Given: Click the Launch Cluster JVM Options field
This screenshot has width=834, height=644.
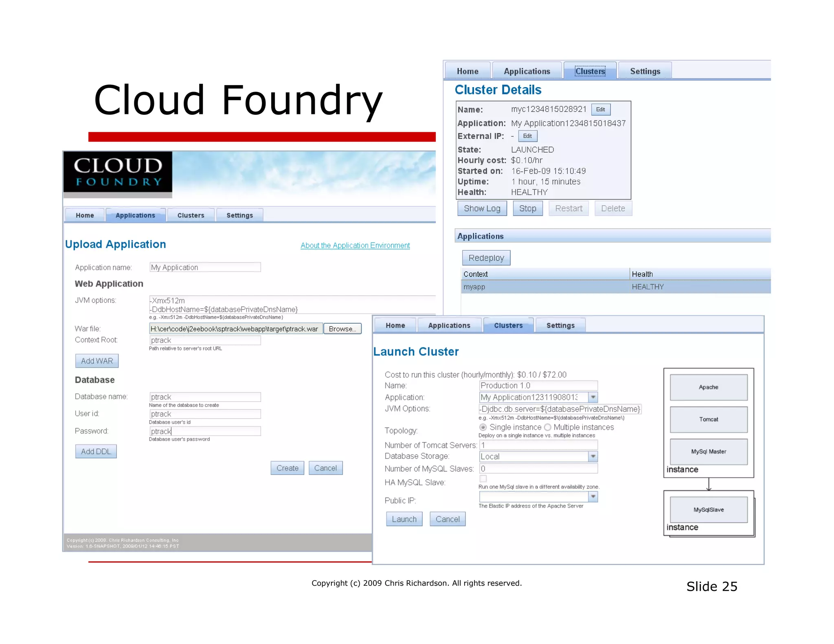Looking at the screenshot, I should click(560, 409).
